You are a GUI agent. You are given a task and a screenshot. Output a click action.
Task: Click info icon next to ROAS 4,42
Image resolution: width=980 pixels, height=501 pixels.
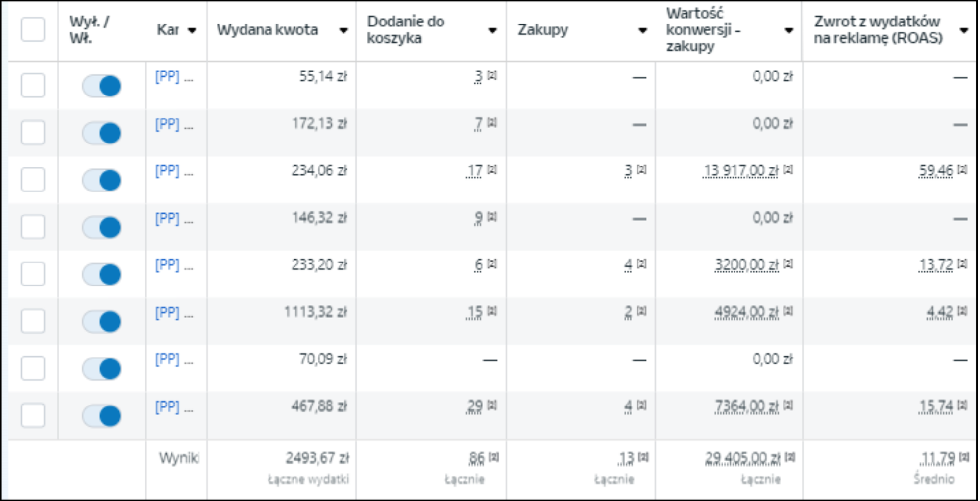tap(962, 310)
